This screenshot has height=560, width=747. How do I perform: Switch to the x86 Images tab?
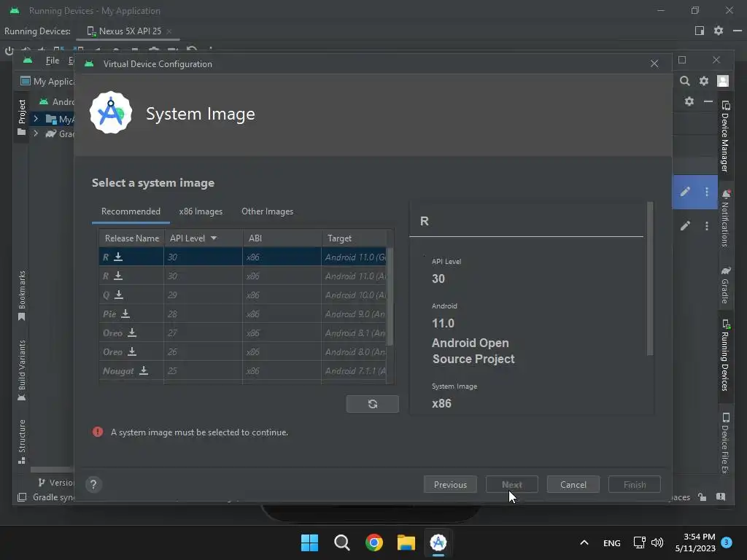click(201, 211)
